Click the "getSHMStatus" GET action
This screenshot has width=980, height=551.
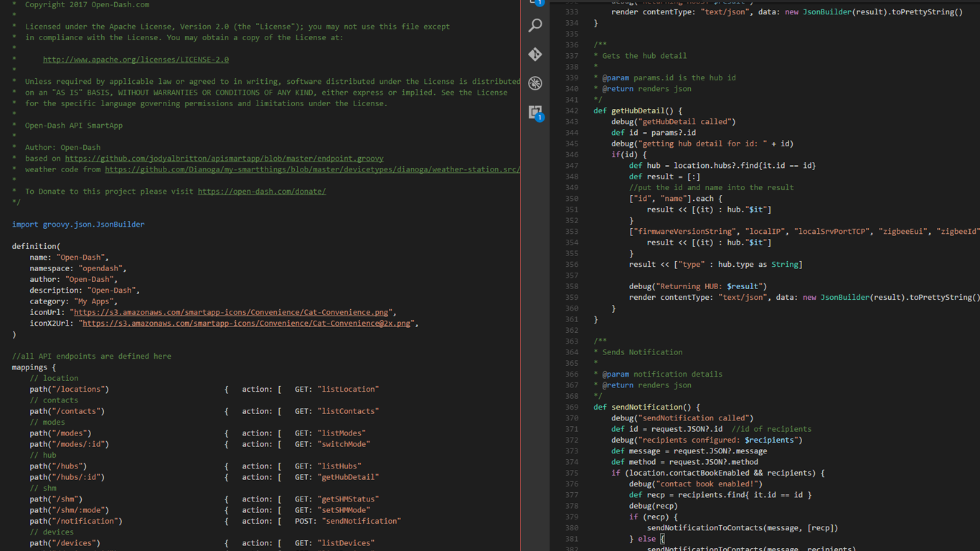coord(348,499)
